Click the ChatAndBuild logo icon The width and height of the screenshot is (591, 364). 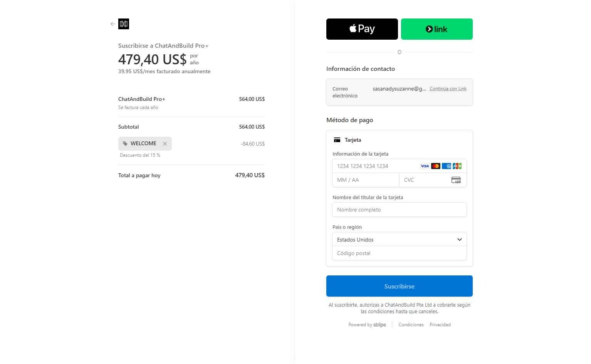click(x=124, y=24)
